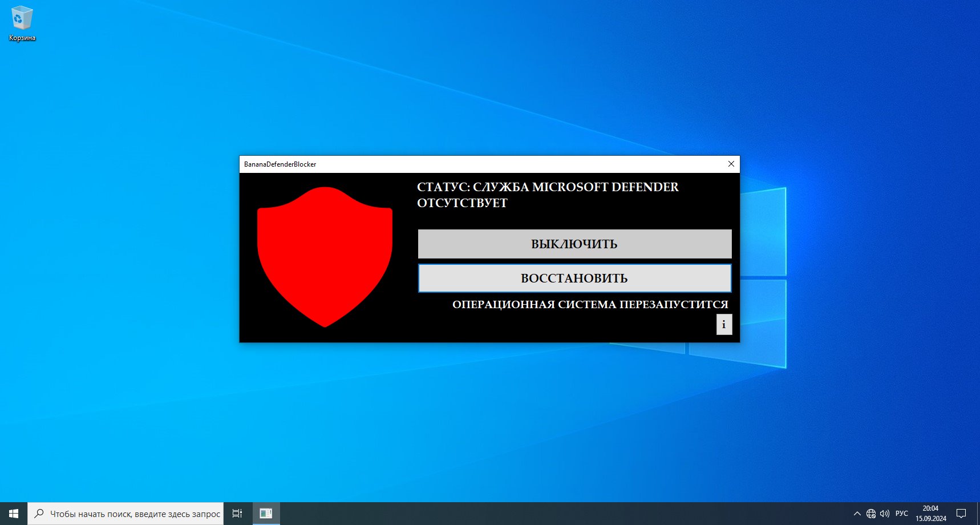The image size is (980, 525).
Task: Click the BananaDefenderBlocker title bar text
Action: point(280,164)
